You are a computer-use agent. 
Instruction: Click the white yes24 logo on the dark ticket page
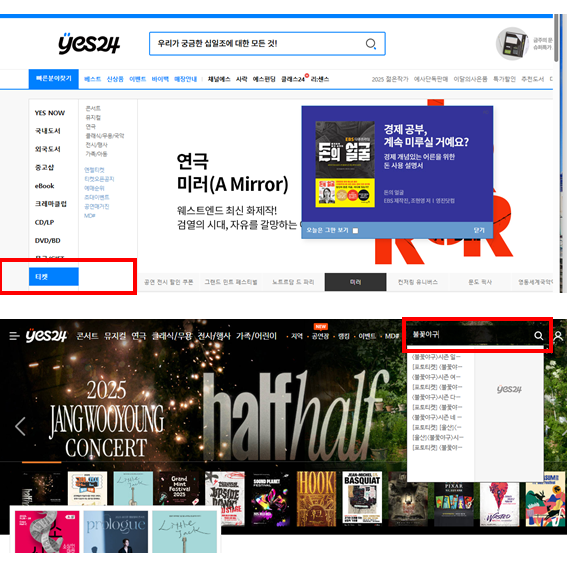pos(46,336)
